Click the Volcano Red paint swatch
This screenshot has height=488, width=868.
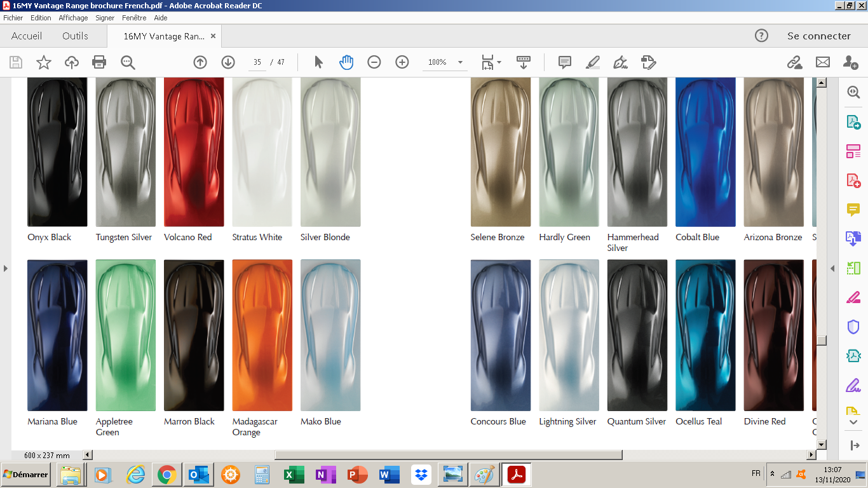(x=194, y=152)
